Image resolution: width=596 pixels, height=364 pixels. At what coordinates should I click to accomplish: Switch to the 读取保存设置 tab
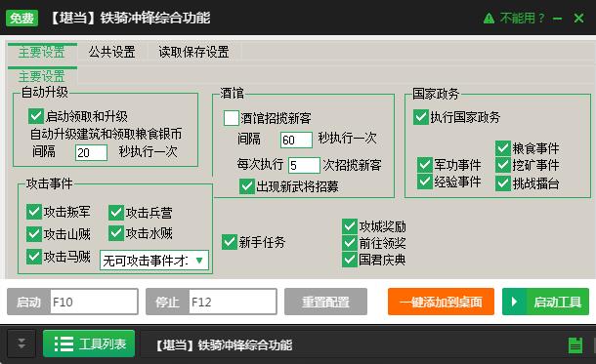(x=193, y=52)
